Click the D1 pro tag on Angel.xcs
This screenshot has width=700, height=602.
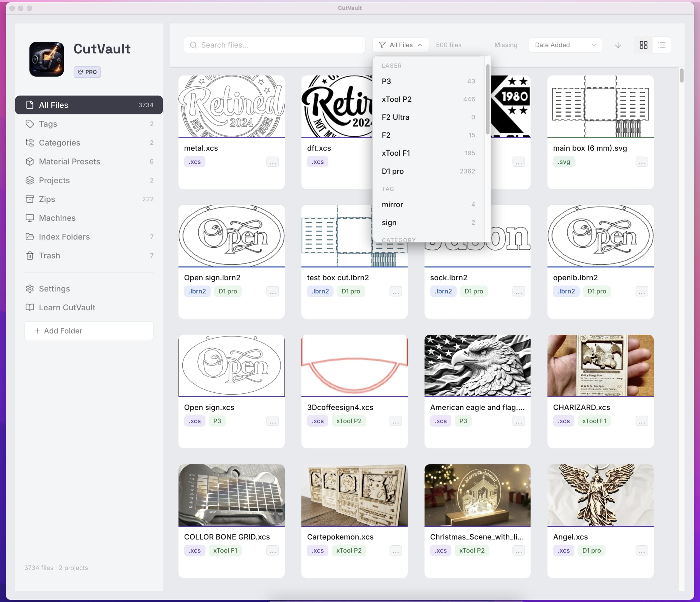[591, 551]
